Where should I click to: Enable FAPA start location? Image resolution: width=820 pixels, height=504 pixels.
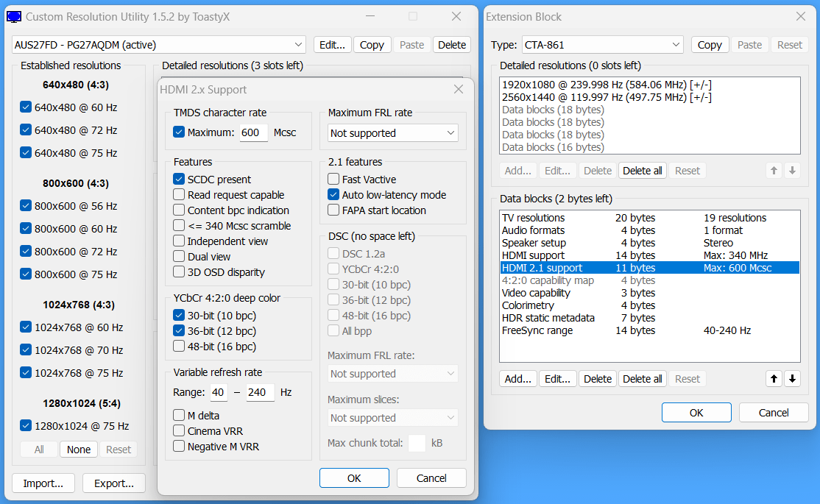coord(333,210)
